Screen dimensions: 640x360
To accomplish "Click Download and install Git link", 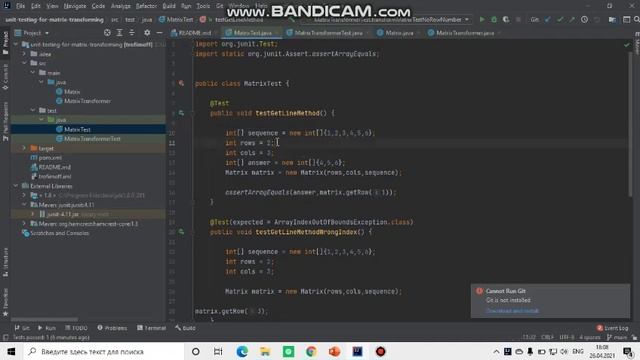I will tap(512, 311).
